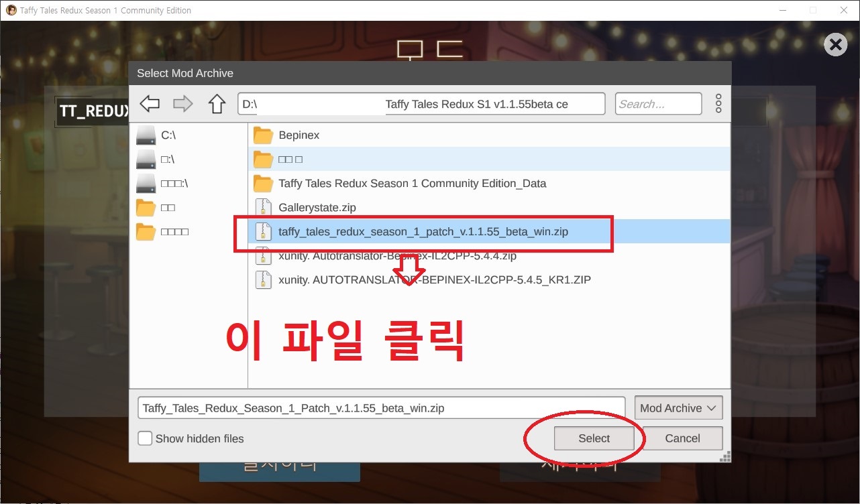Viewport: 860px width, 504px height.
Task: Click the Select button
Action: tap(594, 438)
